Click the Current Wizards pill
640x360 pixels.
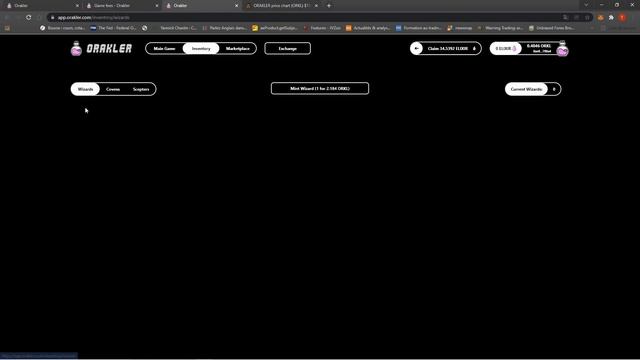pos(526,89)
